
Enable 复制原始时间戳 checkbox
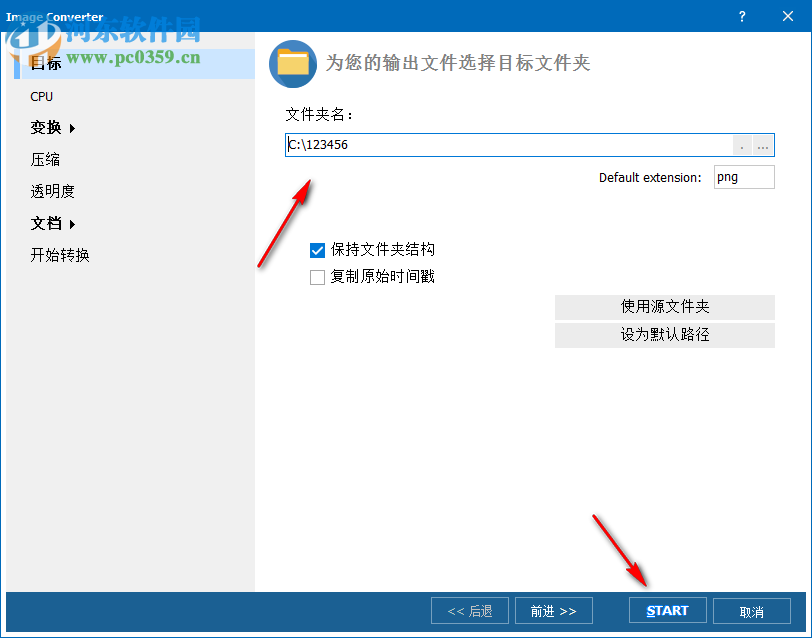(x=317, y=277)
